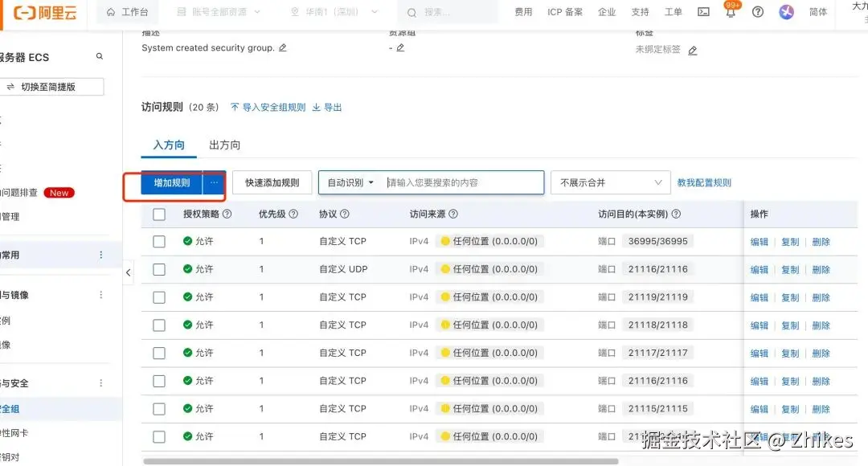The height and width of the screenshot is (466, 868).
Task: Open the Alibaba Cloud logo home
Action: (x=45, y=12)
